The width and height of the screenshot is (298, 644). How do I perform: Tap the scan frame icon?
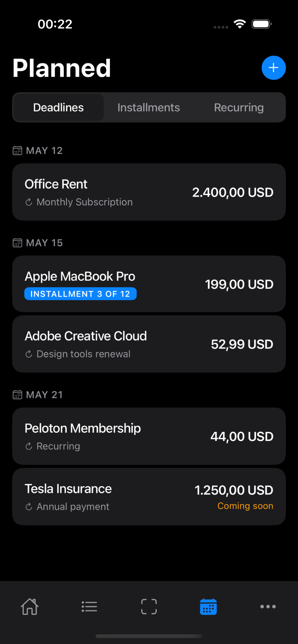pos(149,606)
